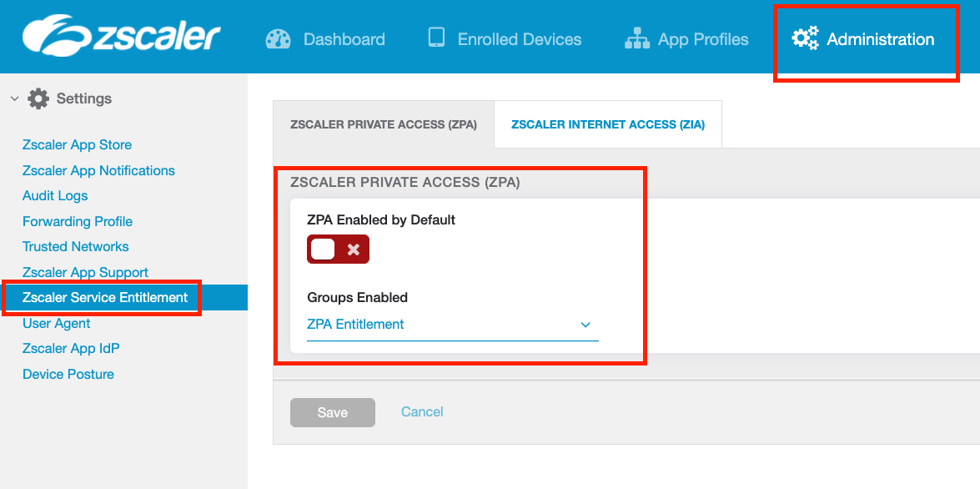Viewport: 980px width, 489px height.
Task: Open the Groups Enabled dropdown
Action: coord(452,325)
